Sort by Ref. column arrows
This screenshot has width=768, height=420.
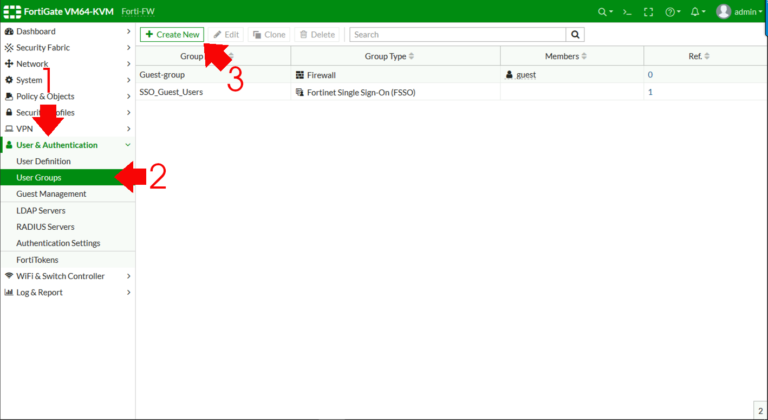click(x=707, y=56)
